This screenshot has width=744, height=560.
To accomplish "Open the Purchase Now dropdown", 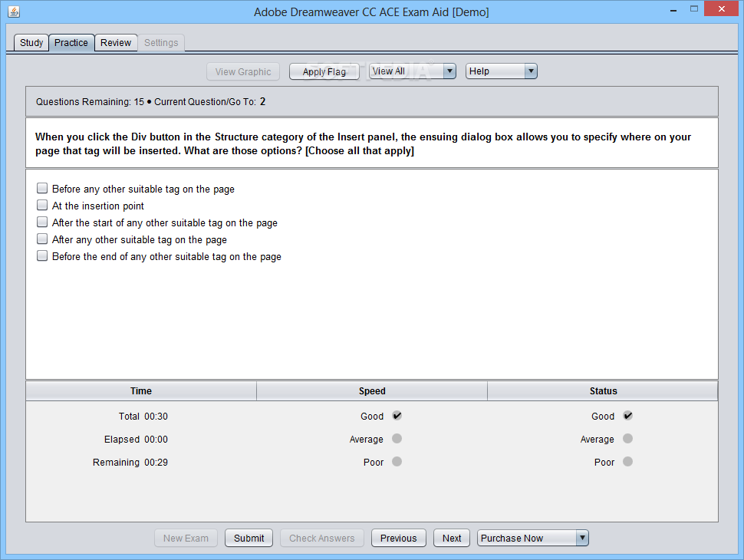I will (x=532, y=539).
